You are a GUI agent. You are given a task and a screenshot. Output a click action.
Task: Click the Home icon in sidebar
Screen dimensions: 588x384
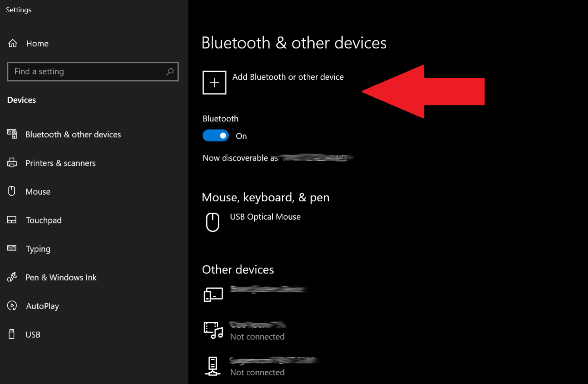(x=12, y=43)
